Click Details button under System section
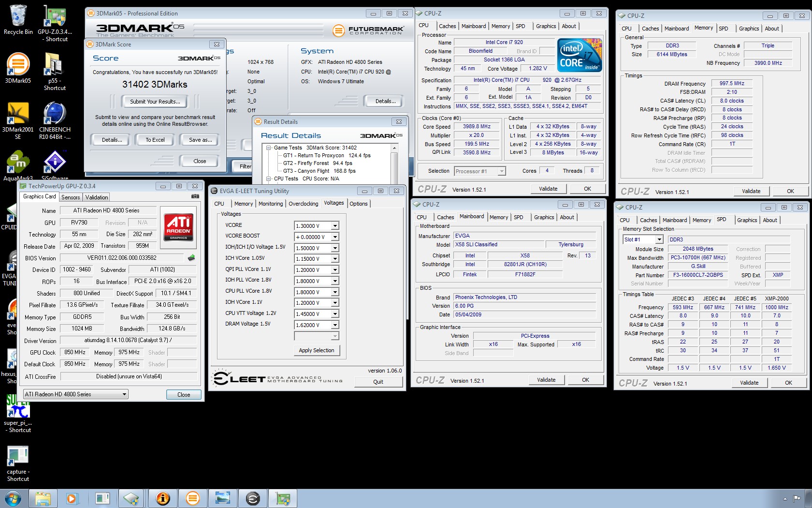 [x=385, y=101]
